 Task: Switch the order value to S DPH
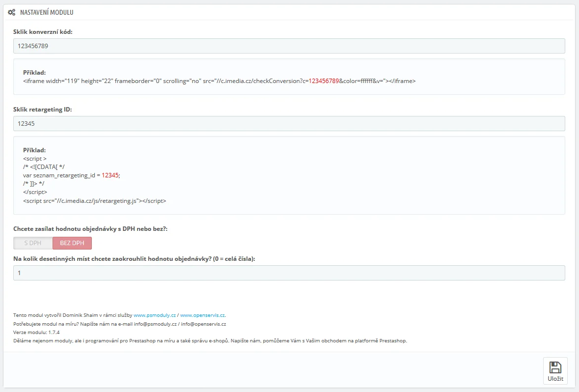[x=33, y=243]
